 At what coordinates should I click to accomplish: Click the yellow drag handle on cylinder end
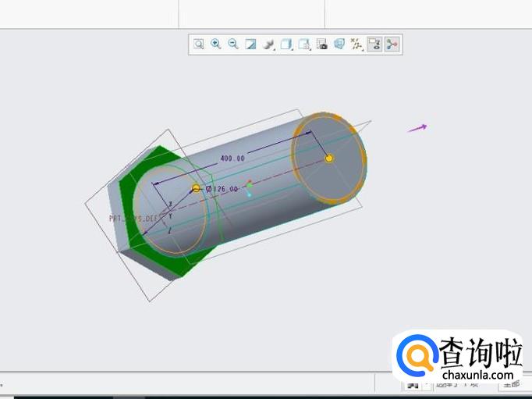tap(329, 159)
